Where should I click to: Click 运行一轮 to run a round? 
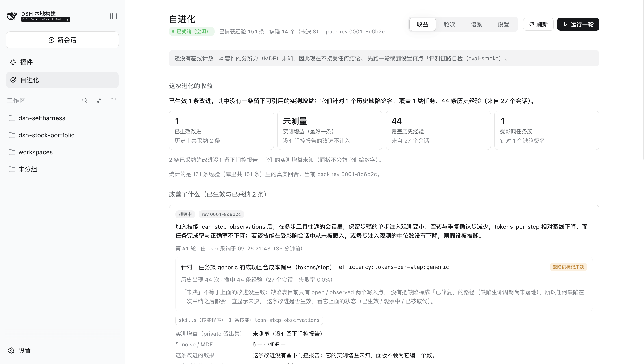pyautogui.click(x=578, y=24)
